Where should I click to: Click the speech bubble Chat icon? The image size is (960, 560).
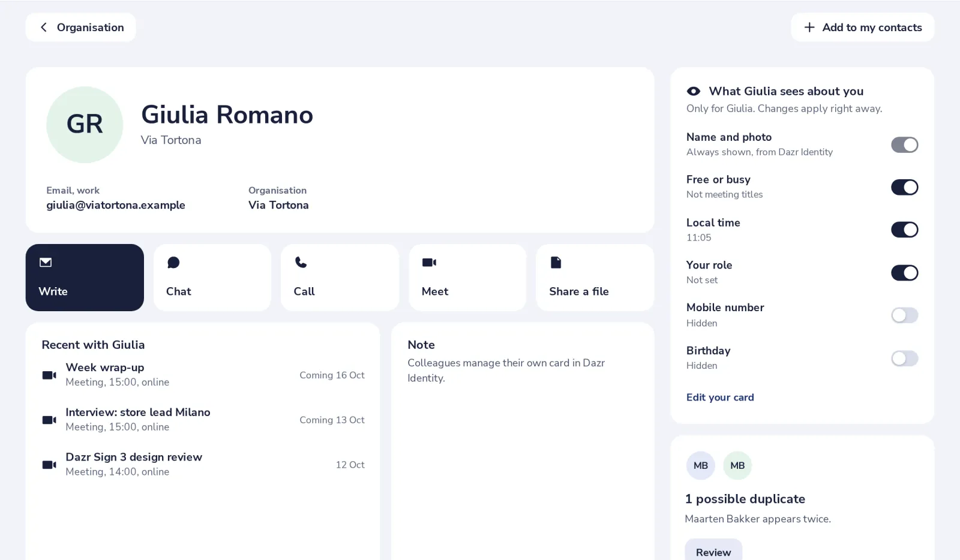[173, 263]
